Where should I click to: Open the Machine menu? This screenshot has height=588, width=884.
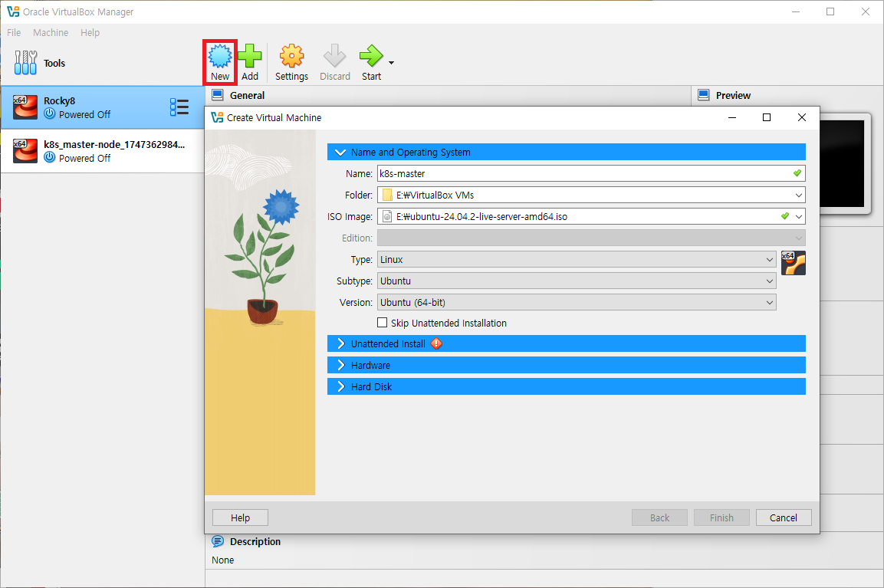tap(51, 33)
